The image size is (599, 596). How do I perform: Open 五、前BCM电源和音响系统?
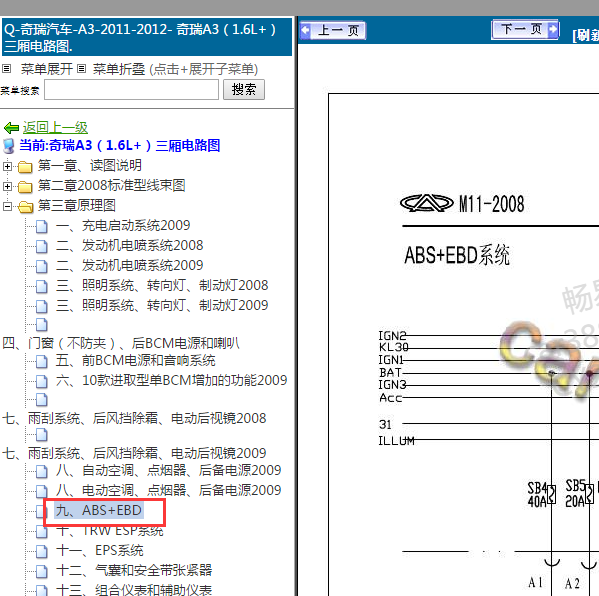coord(136,360)
